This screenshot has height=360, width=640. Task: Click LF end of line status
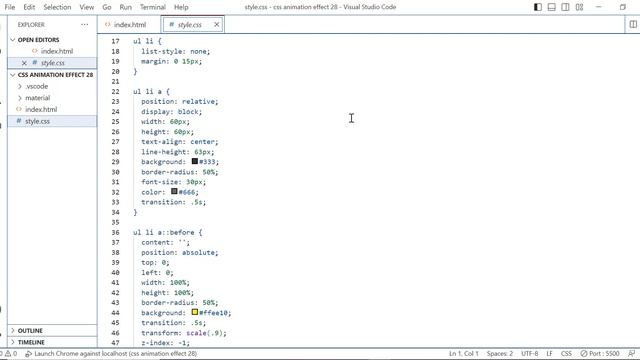tap(549, 353)
